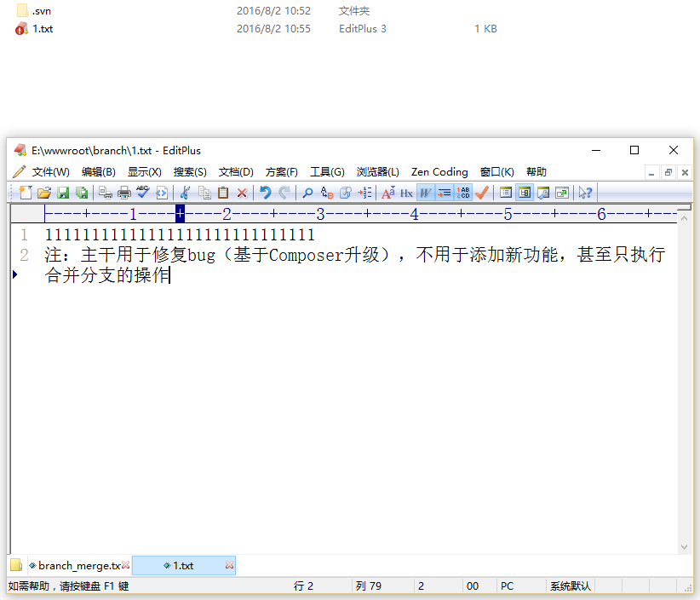Click the red X Delete icon
700x600 pixels.
242,193
